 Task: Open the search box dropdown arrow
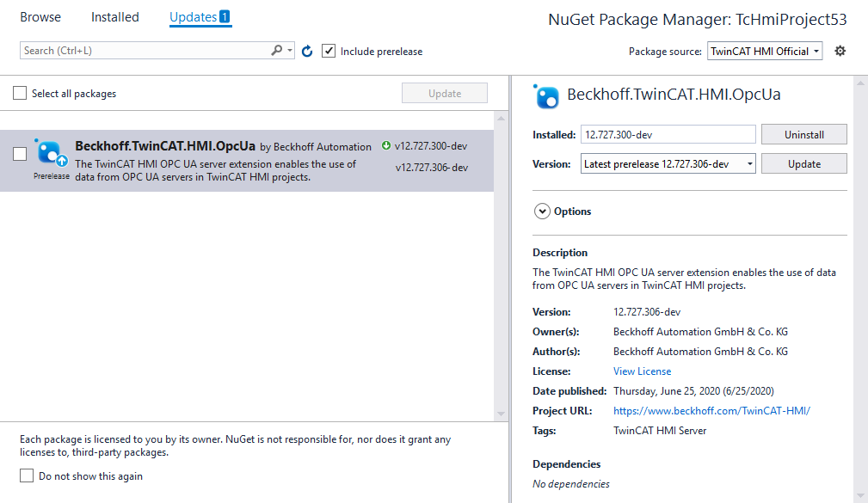tap(290, 51)
